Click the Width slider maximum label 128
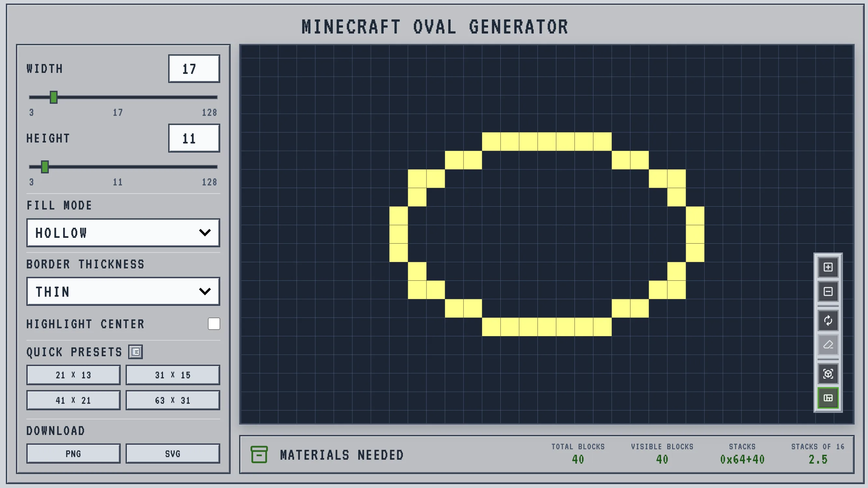The height and width of the screenshot is (488, 868). (x=209, y=113)
